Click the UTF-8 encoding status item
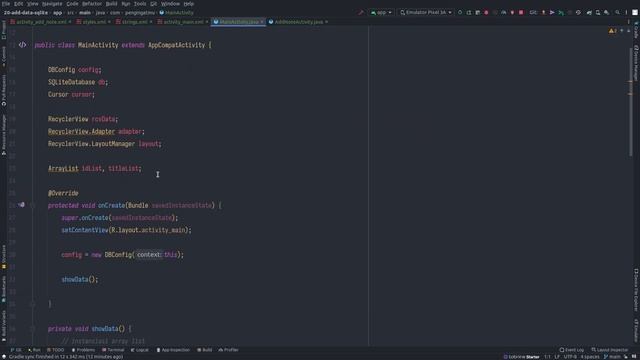Image resolution: width=640 pixels, height=360 pixels. click(570, 357)
